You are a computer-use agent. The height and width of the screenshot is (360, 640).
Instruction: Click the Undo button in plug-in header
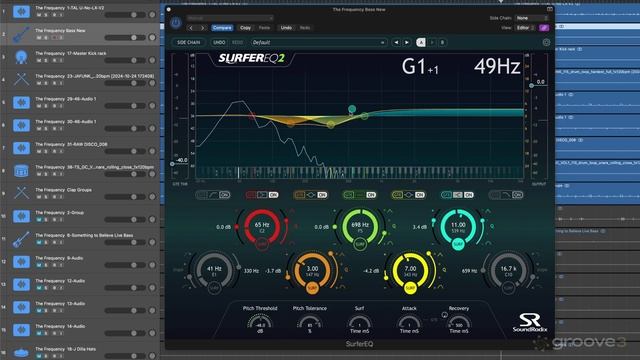point(286,28)
